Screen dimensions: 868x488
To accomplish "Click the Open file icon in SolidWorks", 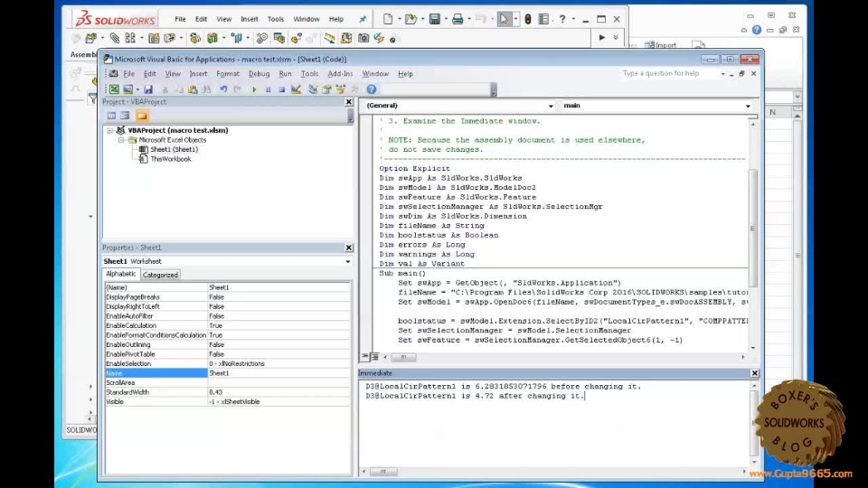I will click(410, 19).
